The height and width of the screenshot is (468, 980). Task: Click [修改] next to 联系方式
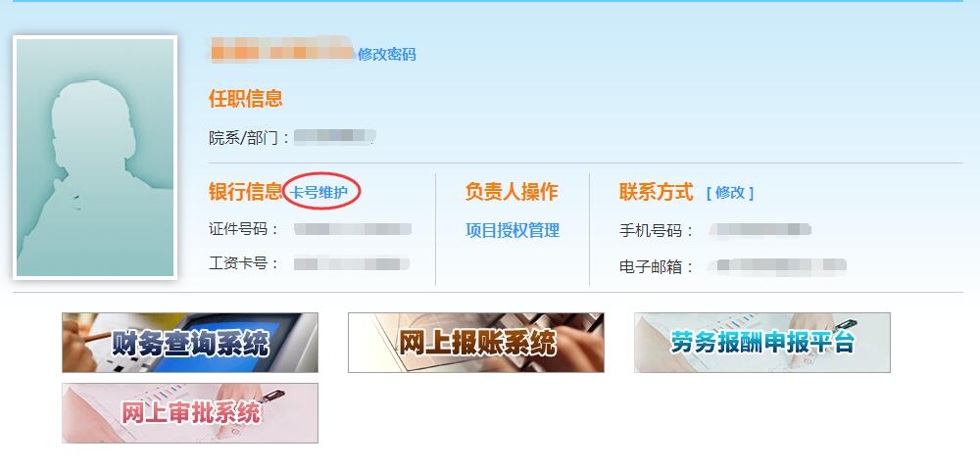point(730,193)
